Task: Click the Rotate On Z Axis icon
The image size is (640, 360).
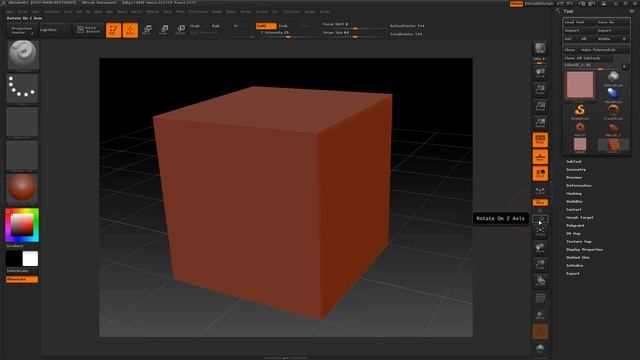Action: 540,219
